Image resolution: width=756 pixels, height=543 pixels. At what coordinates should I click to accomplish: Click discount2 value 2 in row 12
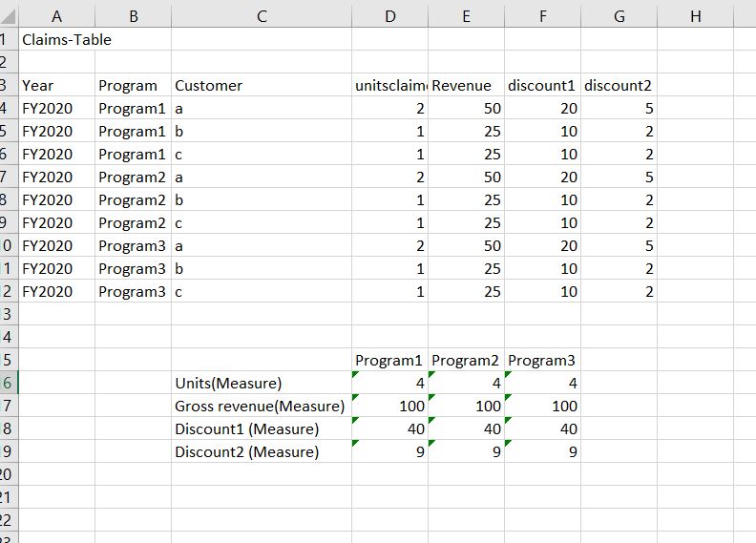pos(619,291)
